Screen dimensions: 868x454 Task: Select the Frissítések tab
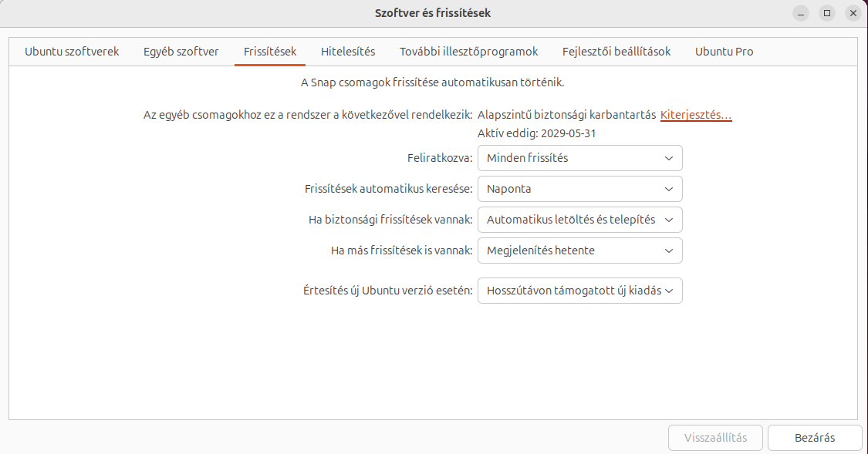tap(270, 52)
